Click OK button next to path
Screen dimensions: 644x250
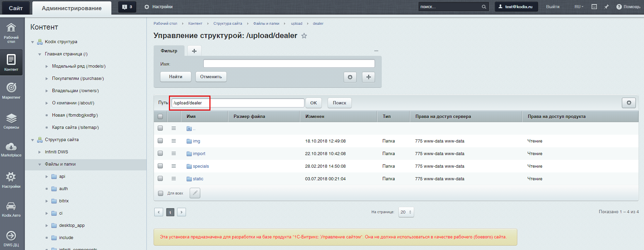[x=314, y=103]
